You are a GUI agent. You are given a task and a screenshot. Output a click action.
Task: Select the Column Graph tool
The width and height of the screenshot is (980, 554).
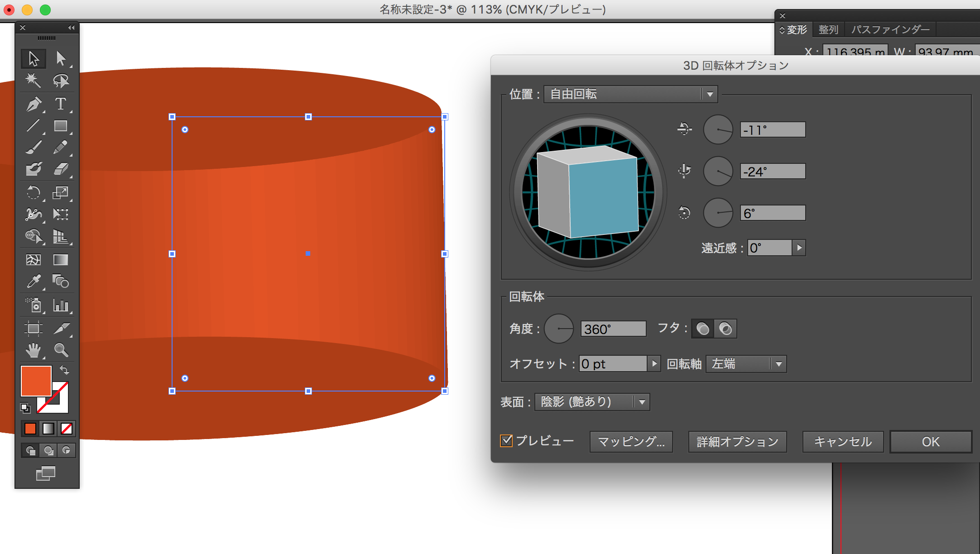(61, 305)
